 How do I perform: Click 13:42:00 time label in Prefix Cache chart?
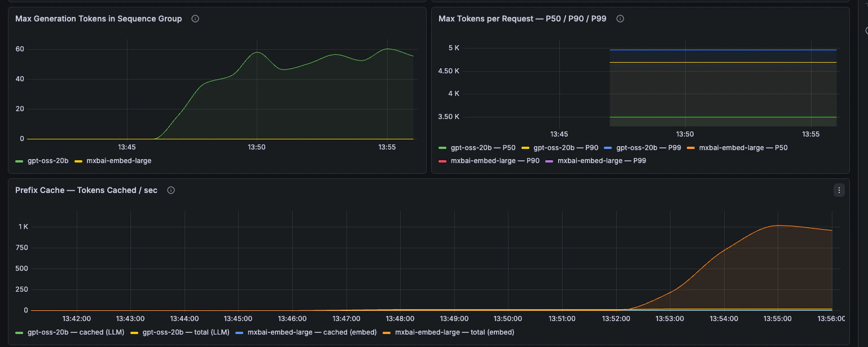click(77, 319)
